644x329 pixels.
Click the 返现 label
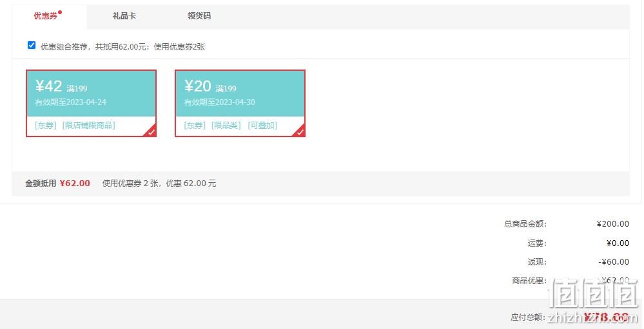(537, 262)
